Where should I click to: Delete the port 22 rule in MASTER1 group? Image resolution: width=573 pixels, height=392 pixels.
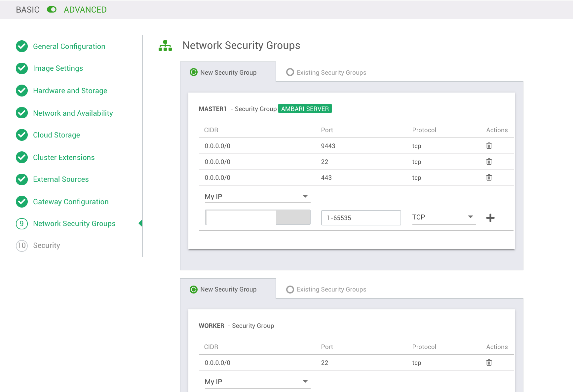(489, 162)
